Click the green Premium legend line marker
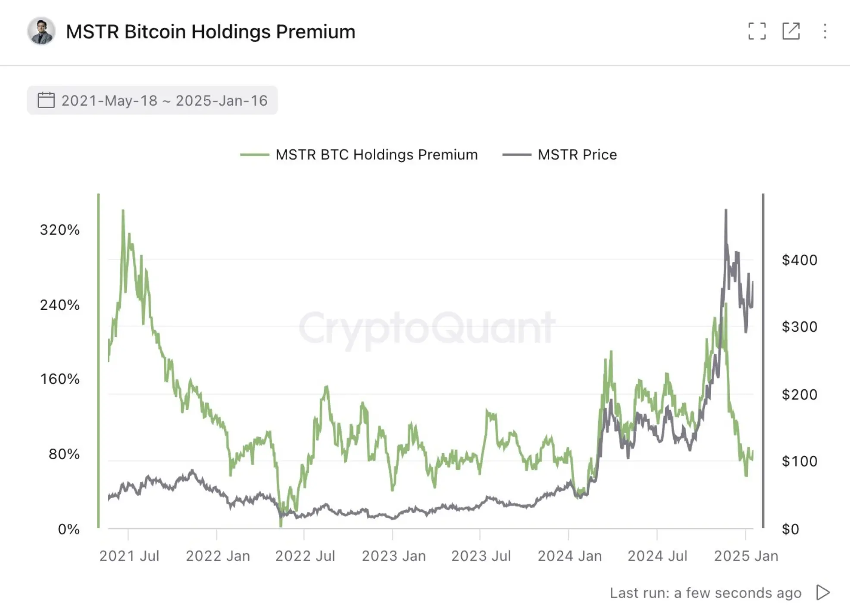The height and width of the screenshot is (616, 850). pyautogui.click(x=255, y=154)
